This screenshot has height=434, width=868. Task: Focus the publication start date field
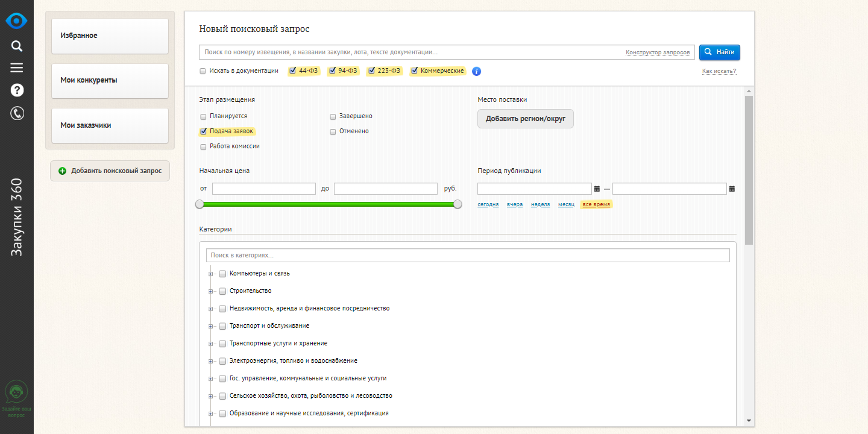[535, 189]
